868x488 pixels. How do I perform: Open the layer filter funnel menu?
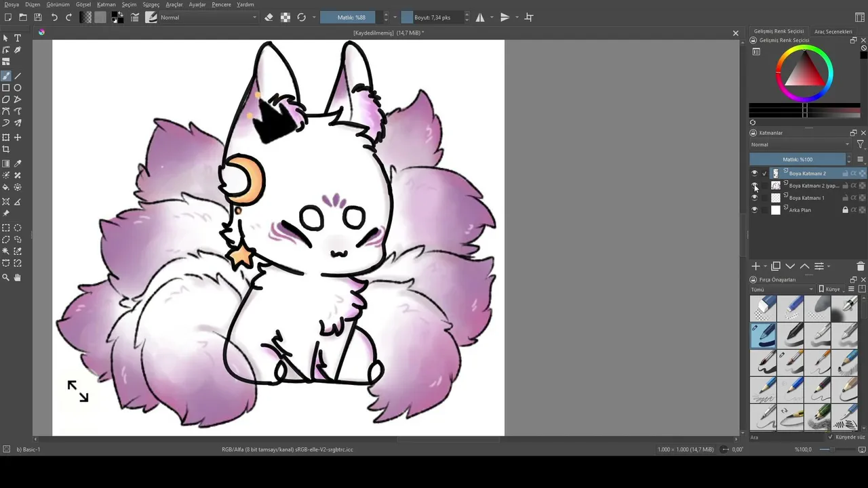[861, 144]
